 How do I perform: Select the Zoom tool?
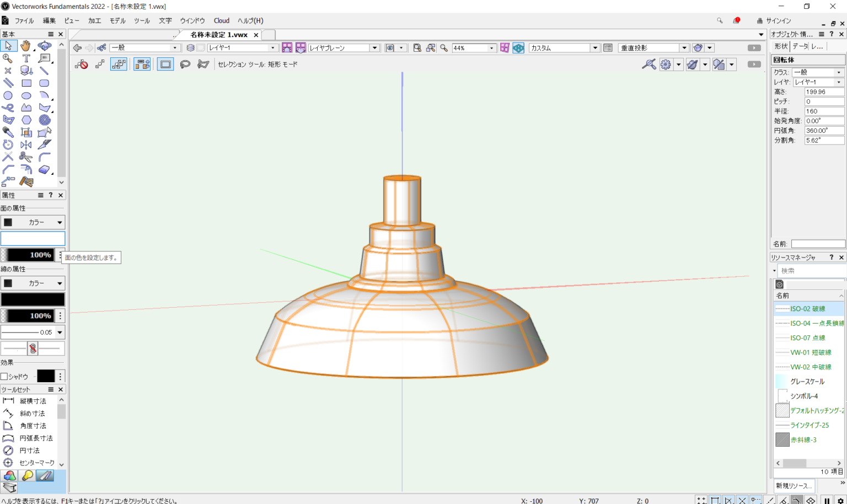point(8,58)
